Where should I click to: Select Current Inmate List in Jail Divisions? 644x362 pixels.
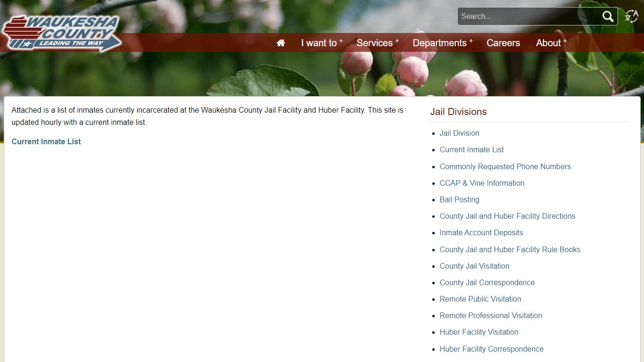(471, 149)
